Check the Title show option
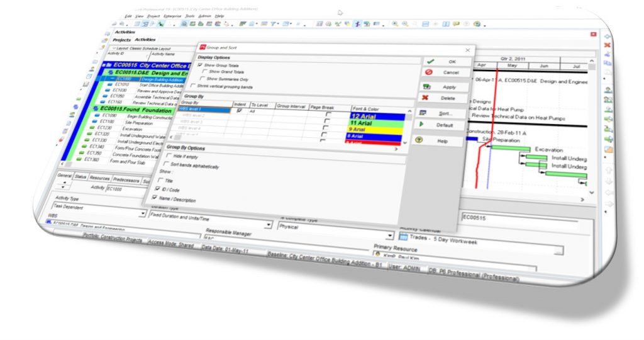Screen dimensions: 644x340 click(160, 179)
